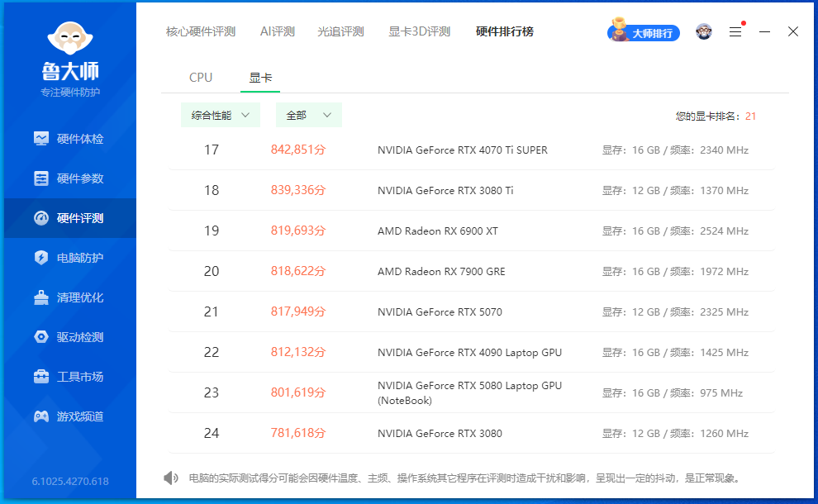Image resolution: width=818 pixels, height=504 pixels.
Task: Open the hamburger main menu
Action: coord(735,32)
